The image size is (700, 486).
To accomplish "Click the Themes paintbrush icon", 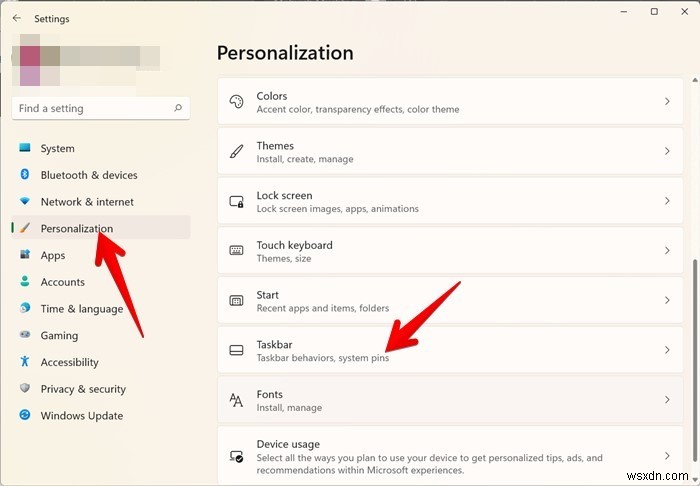I will point(236,152).
